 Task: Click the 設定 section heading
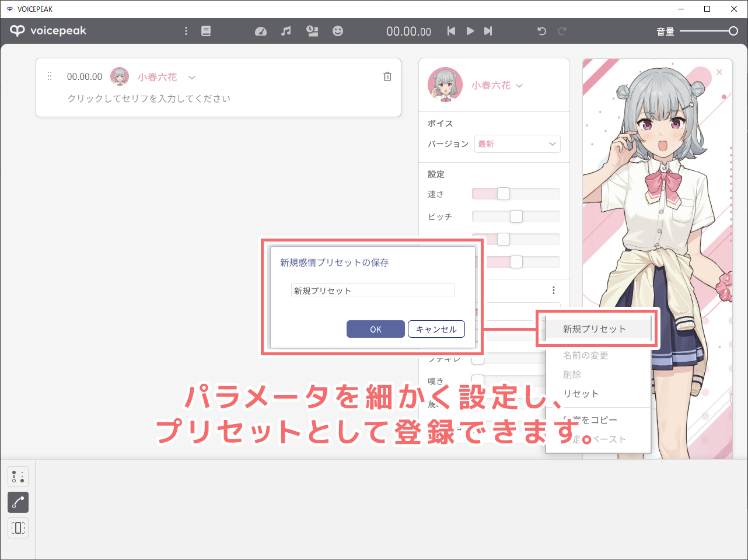pos(436,174)
